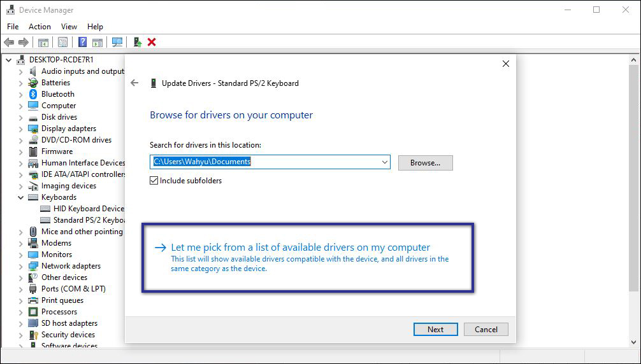Collapse the DESKTOP-RCDE7R1 root node
The image size is (641, 364).
point(8,60)
